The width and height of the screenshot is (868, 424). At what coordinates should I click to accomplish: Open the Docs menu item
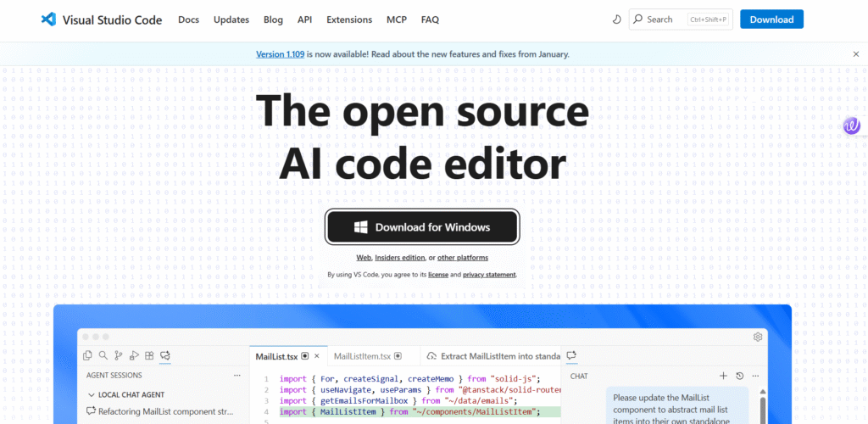(188, 20)
